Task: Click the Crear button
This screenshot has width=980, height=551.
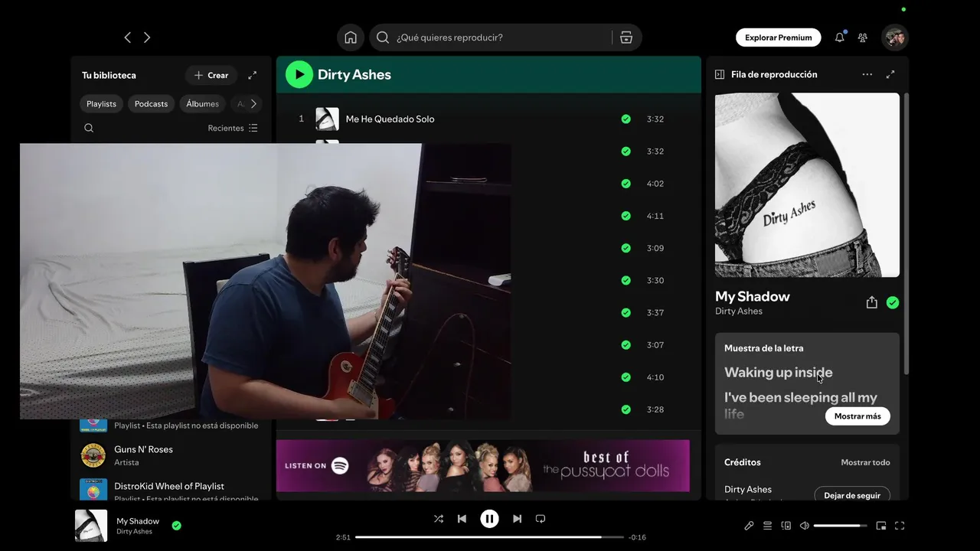Action: 211,75
